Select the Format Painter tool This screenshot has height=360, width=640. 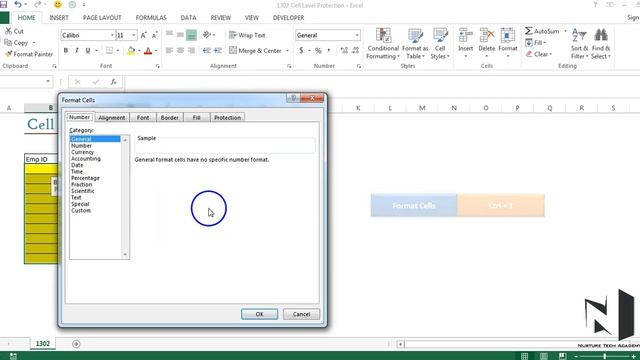coord(29,54)
